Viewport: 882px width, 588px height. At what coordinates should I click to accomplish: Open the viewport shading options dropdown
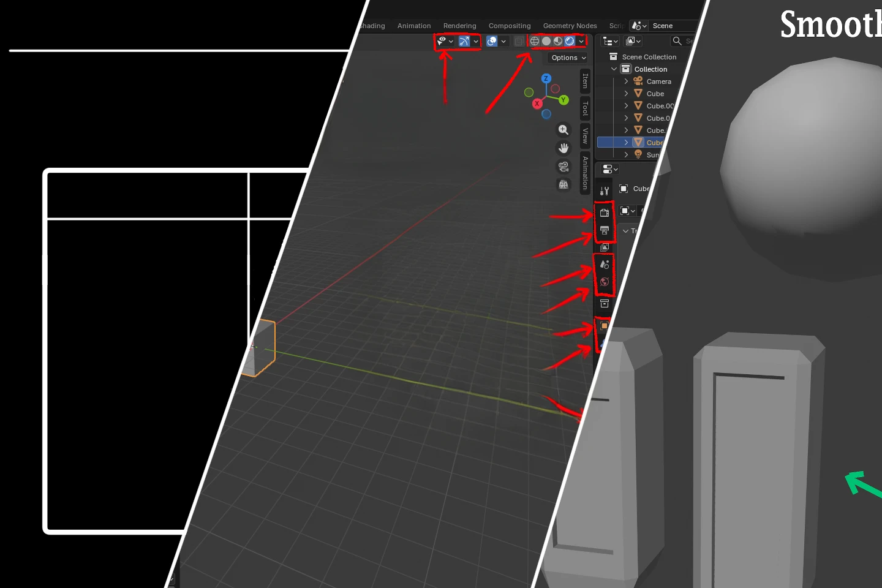tap(581, 41)
